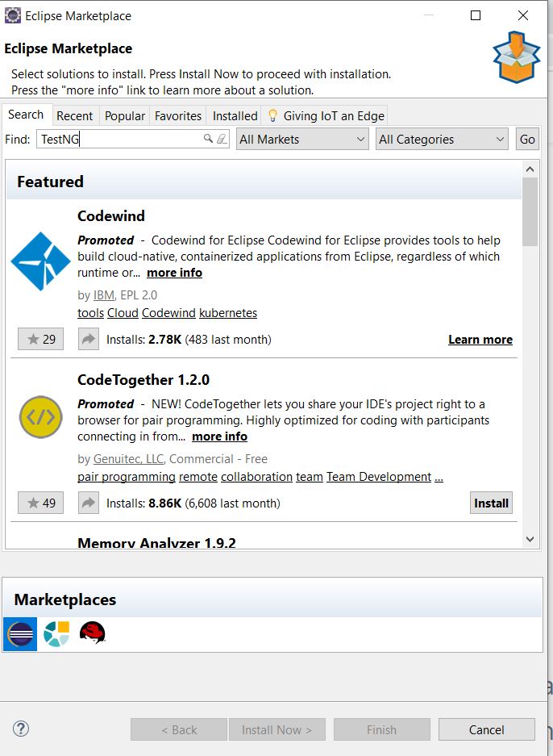Click the Go button
The height and width of the screenshot is (756, 553).
click(527, 140)
